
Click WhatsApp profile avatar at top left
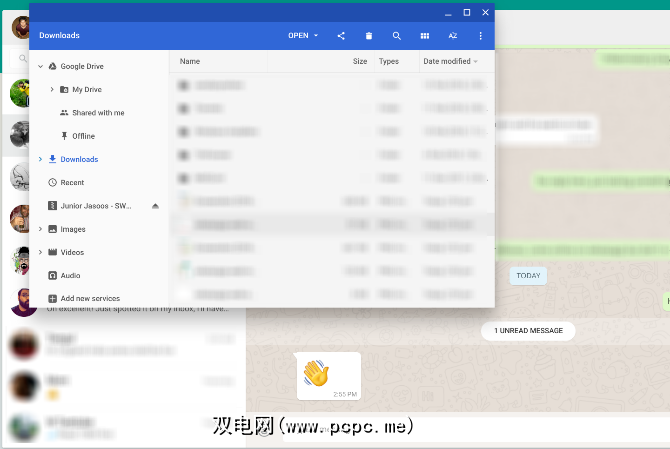coord(21,27)
